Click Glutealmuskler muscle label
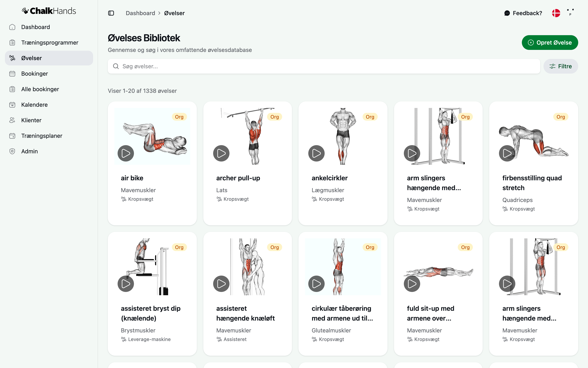The height and width of the screenshot is (368, 588). point(331,331)
